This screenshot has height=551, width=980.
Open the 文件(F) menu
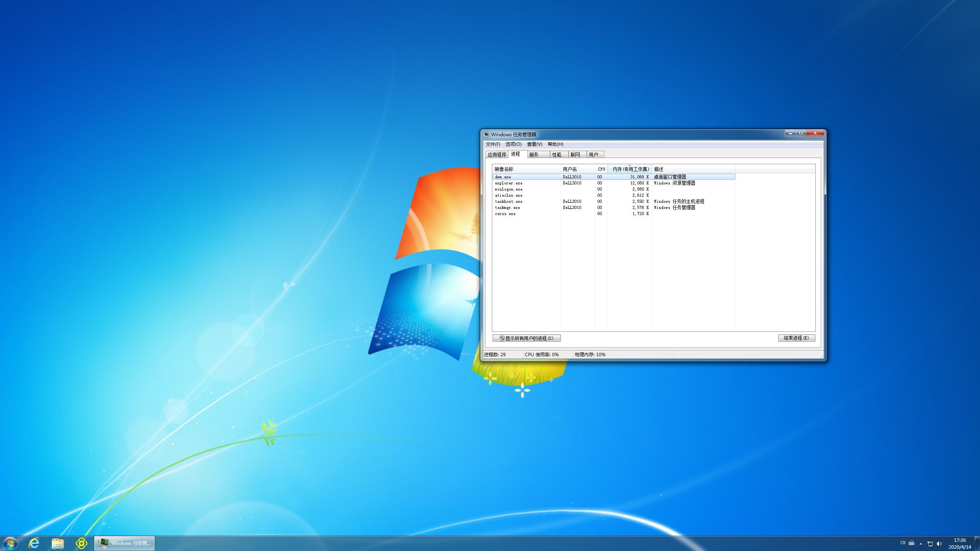[x=493, y=144]
